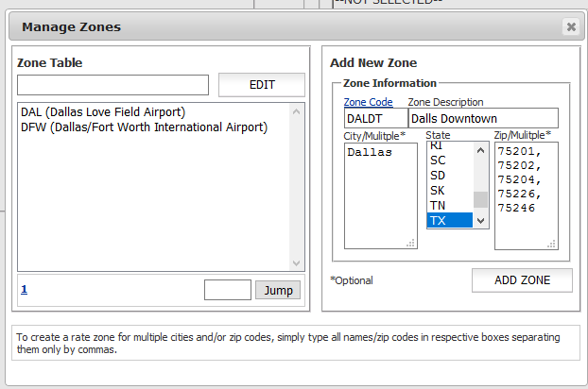Viewport: 588px width, 389px height.
Task: Click the Zip/Multiple text area
Action: click(x=527, y=195)
